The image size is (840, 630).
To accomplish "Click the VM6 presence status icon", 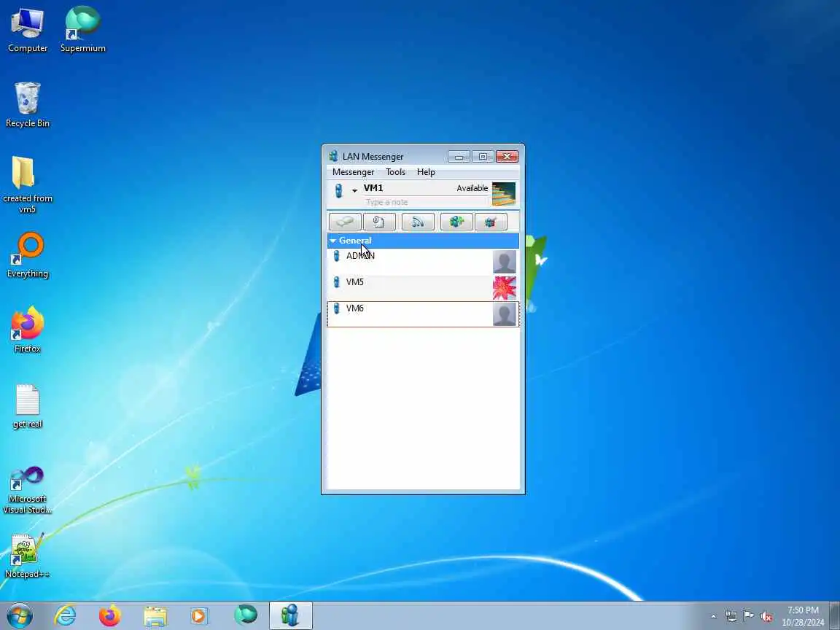I will click(x=336, y=308).
